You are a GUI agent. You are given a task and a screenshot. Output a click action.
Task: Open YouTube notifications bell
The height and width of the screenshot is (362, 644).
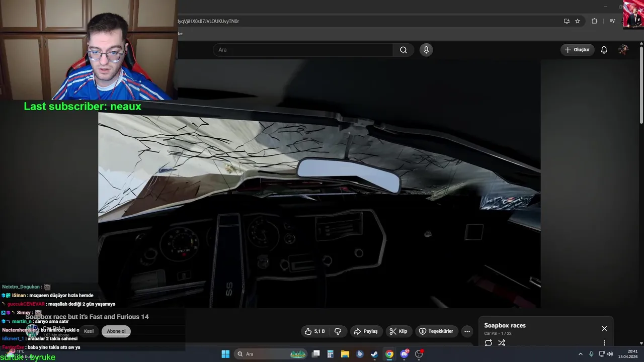point(604,50)
